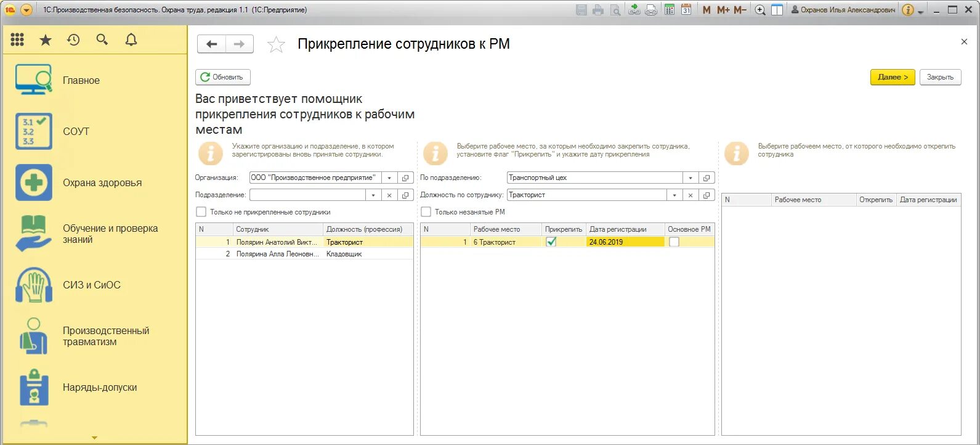Expand sidebar sections with bottom arrow

(x=94, y=438)
